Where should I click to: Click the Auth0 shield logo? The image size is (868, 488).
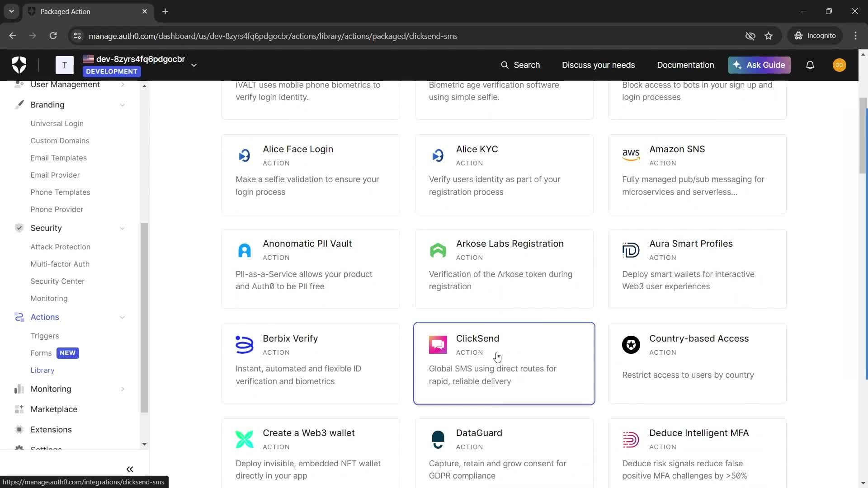click(x=19, y=65)
